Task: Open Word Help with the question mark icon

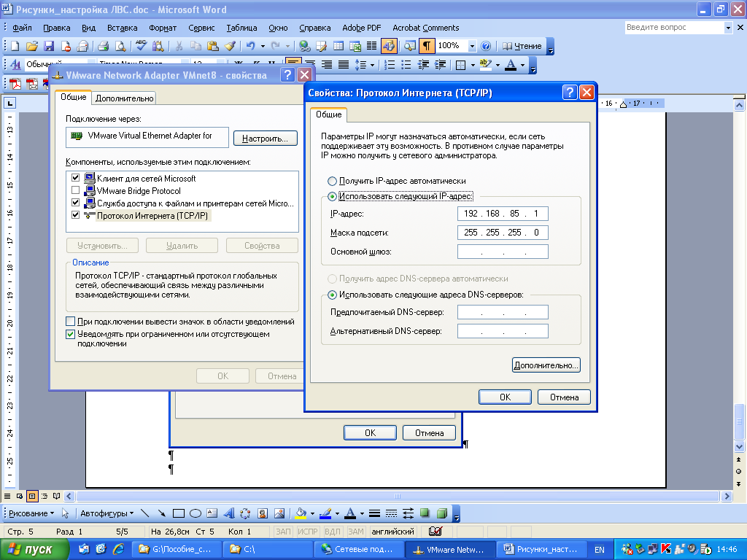Action: click(x=485, y=46)
